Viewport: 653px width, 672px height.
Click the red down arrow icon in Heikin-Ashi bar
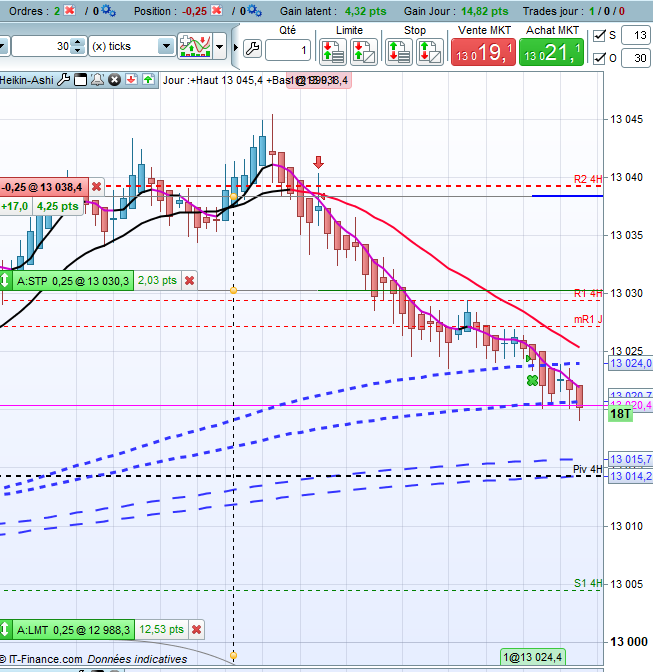[x=131, y=80]
